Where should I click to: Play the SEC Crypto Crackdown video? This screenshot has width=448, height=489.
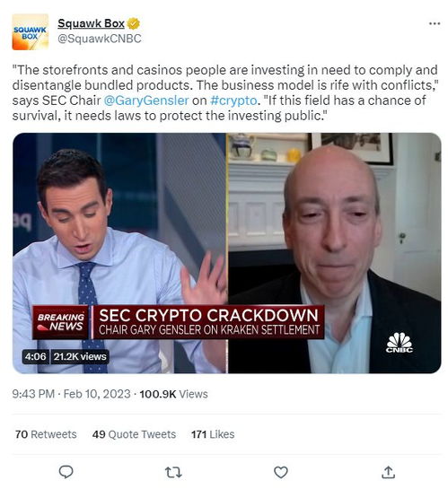pyautogui.click(x=227, y=253)
